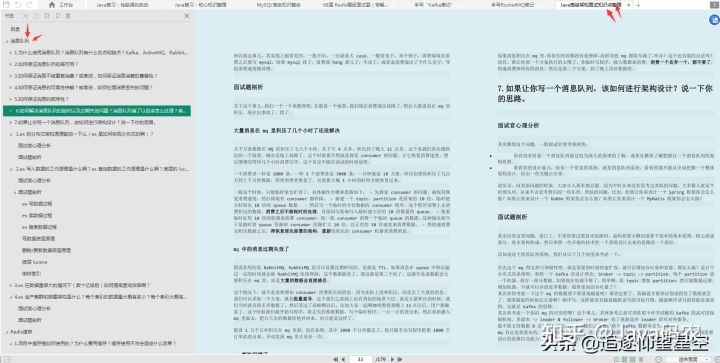720x363 pixels.
Task: Select the highlighted bookmark 6 entry
Action: (97, 111)
